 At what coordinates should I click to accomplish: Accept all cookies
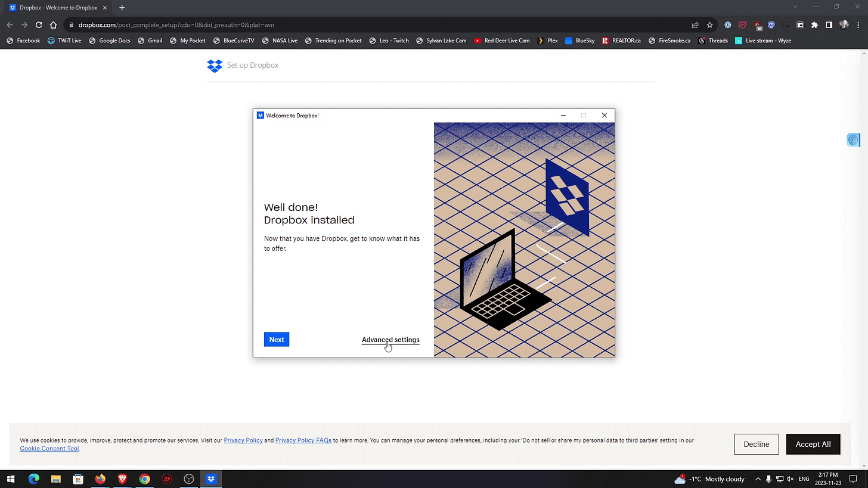813,444
